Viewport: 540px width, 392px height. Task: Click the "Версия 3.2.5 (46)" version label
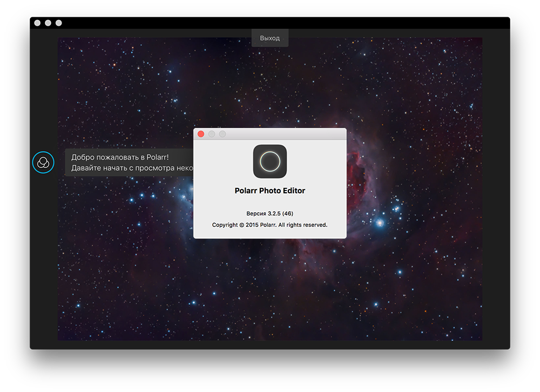click(270, 213)
